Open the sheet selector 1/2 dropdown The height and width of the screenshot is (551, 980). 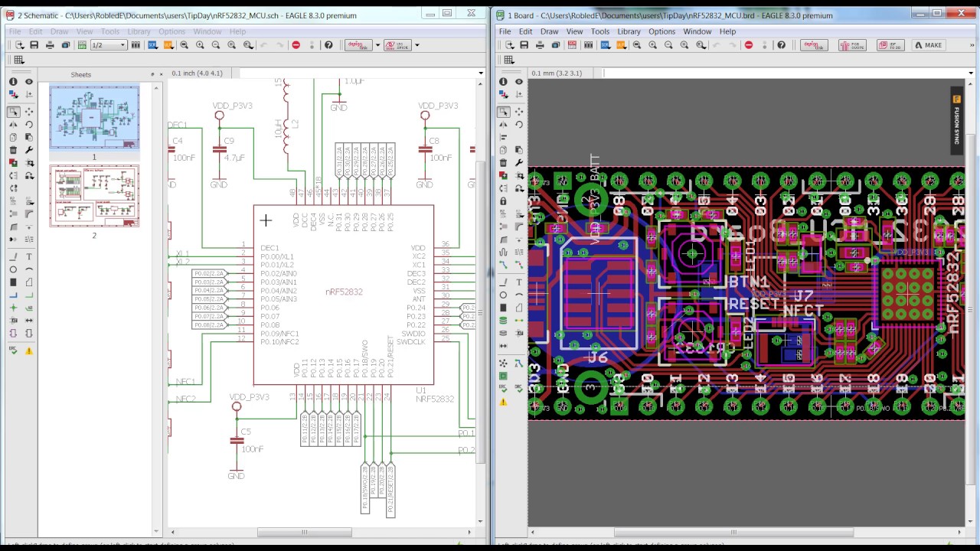tap(109, 45)
